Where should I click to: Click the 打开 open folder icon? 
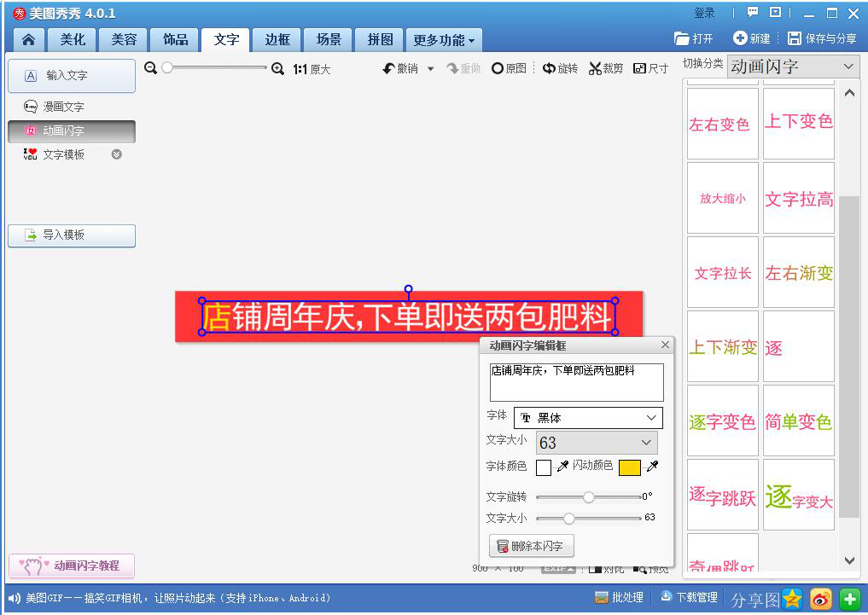click(x=681, y=38)
